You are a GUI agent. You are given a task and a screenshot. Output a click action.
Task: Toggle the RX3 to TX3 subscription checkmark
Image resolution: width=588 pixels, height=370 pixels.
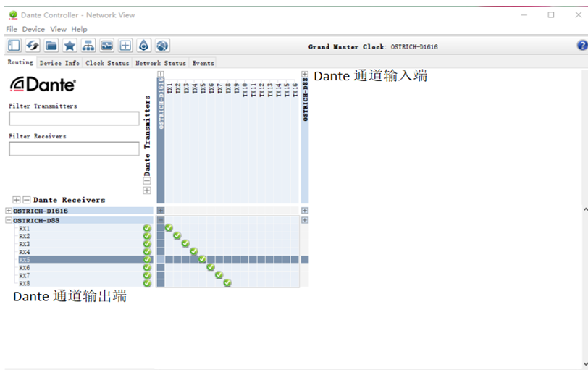click(x=185, y=243)
